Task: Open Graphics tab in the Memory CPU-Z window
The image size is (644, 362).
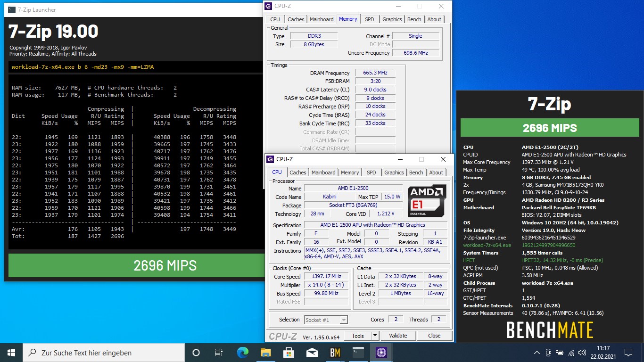Action: pos(392,19)
